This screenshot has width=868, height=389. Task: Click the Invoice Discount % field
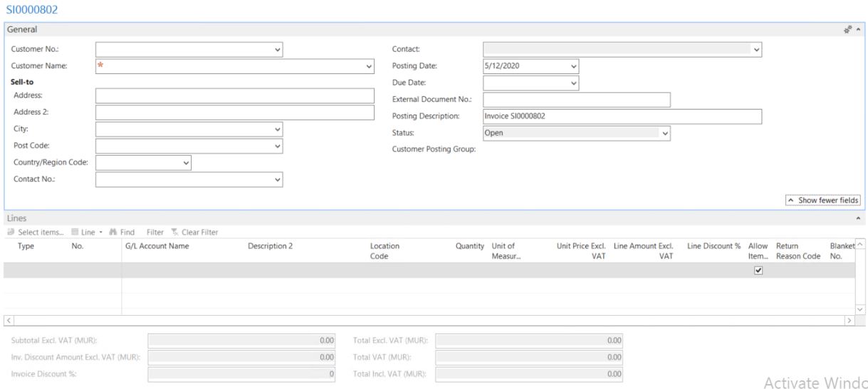(x=241, y=374)
